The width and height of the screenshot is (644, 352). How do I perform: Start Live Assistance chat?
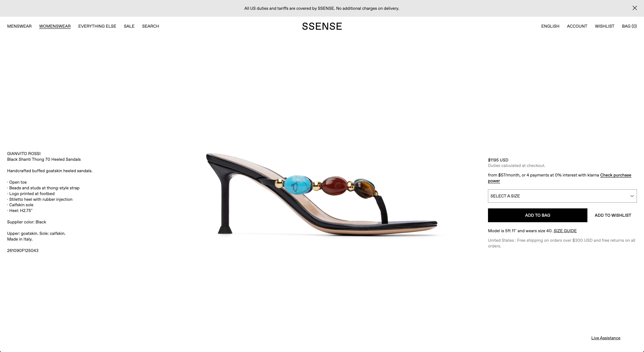(x=605, y=338)
